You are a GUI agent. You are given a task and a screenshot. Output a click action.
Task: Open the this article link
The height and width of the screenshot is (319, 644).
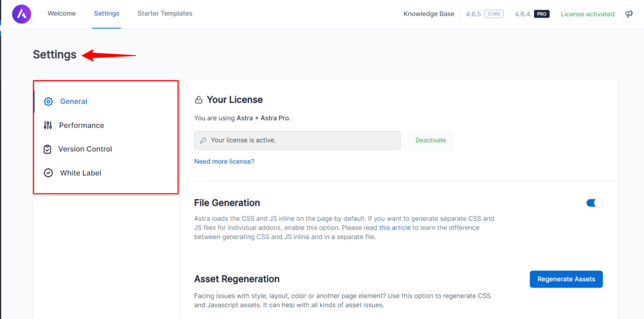395,227
